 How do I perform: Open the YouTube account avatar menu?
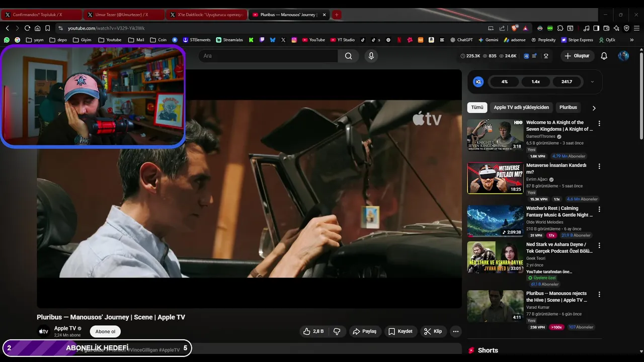point(623,56)
